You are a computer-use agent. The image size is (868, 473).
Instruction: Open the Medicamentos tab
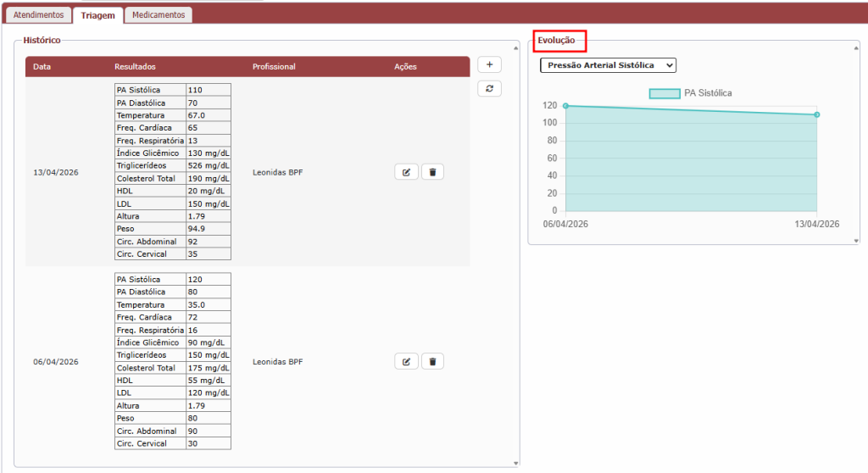[x=158, y=15]
